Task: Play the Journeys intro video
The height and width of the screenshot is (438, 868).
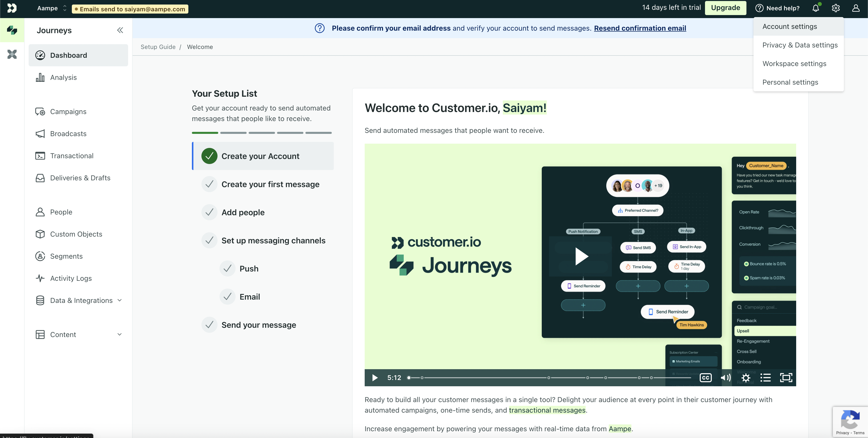Action: pos(581,257)
